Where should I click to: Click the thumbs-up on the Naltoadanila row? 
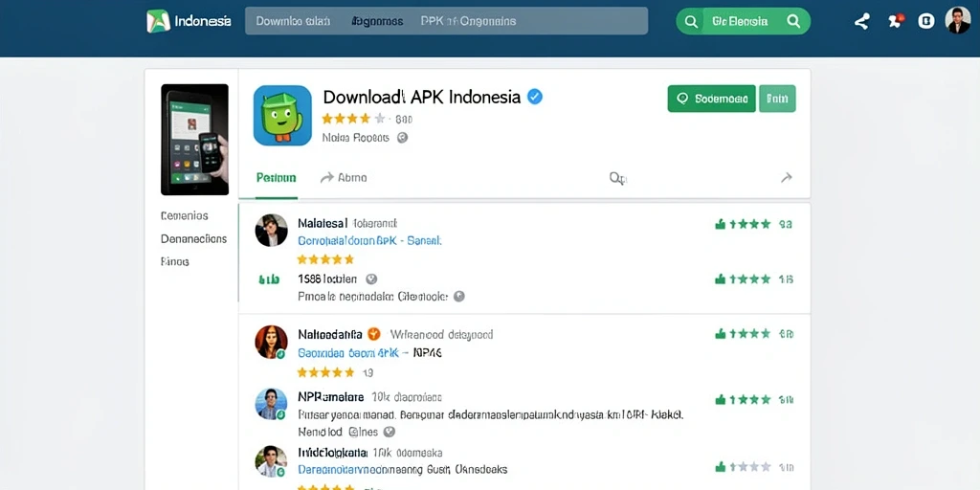(720, 334)
